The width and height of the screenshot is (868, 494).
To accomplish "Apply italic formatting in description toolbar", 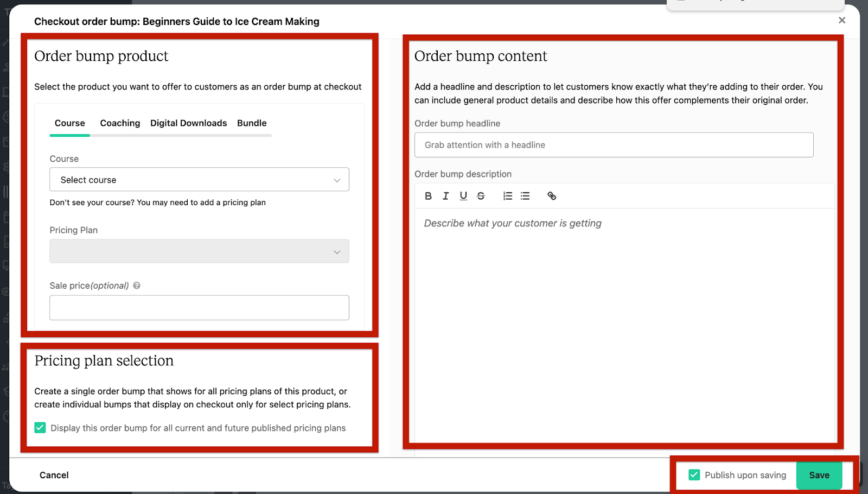I will (445, 196).
